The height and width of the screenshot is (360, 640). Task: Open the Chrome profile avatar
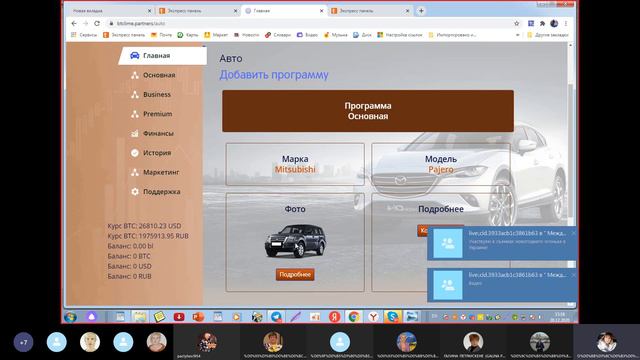point(554,24)
